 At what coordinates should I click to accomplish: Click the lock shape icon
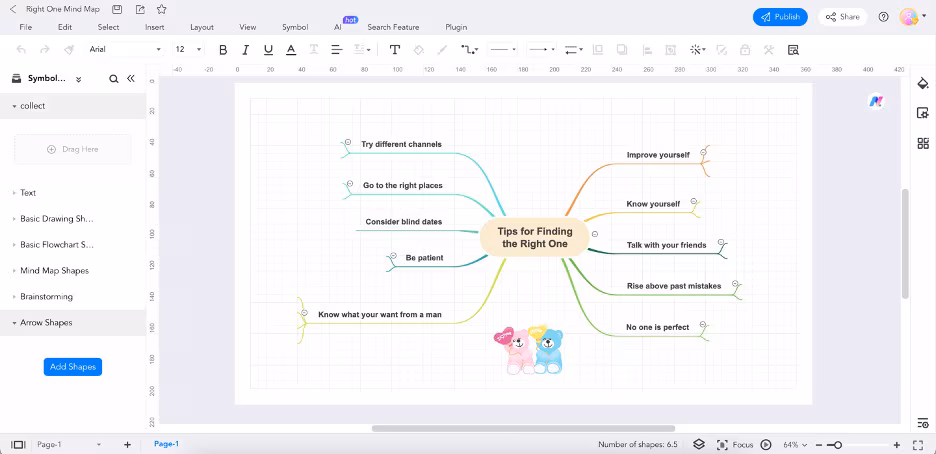click(x=744, y=50)
